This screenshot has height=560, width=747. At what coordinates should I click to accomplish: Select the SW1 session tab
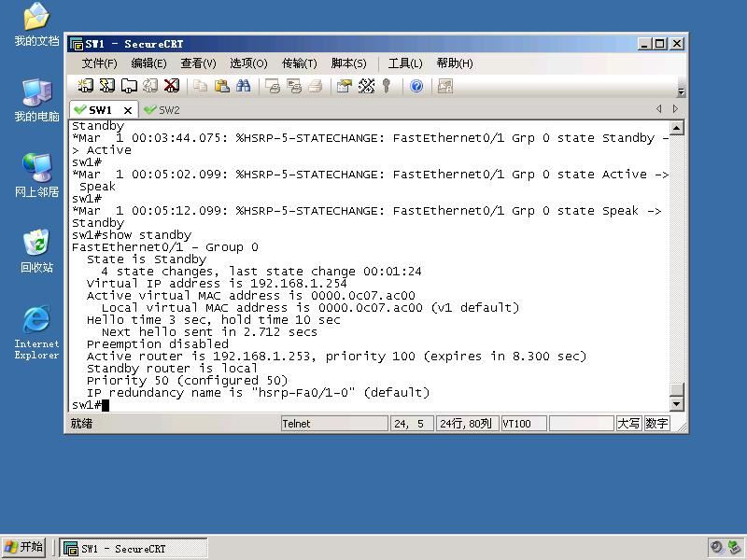tap(99, 110)
